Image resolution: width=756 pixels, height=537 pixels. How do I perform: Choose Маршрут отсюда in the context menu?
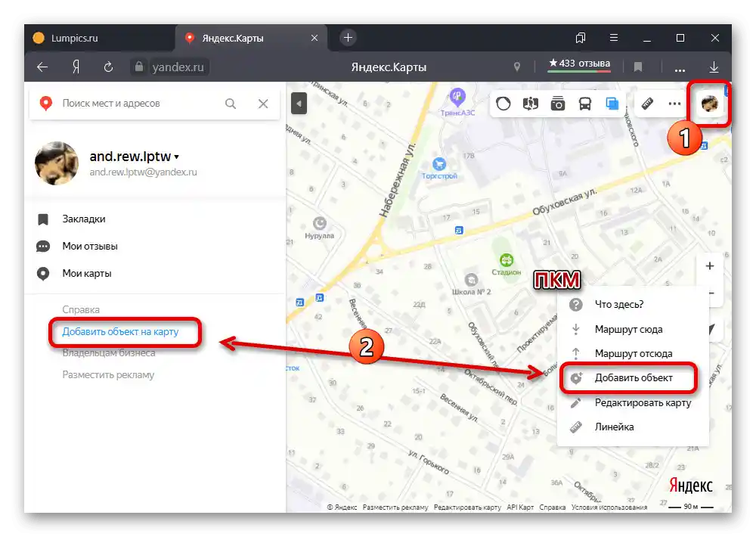[633, 353]
